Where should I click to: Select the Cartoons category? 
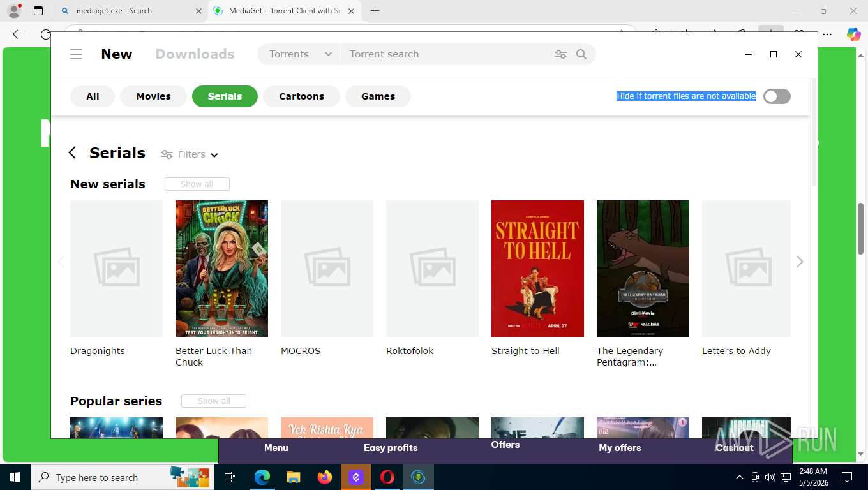tap(301, 96)
